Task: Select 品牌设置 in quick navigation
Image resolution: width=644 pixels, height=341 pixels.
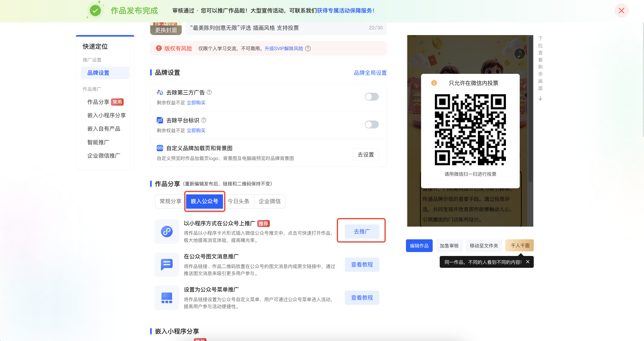Action: point(105,73)
